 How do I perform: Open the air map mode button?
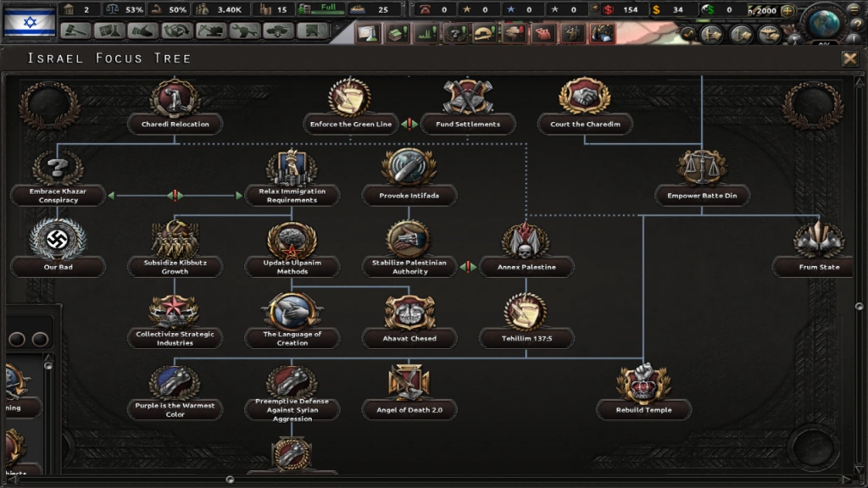coord(770,35)
